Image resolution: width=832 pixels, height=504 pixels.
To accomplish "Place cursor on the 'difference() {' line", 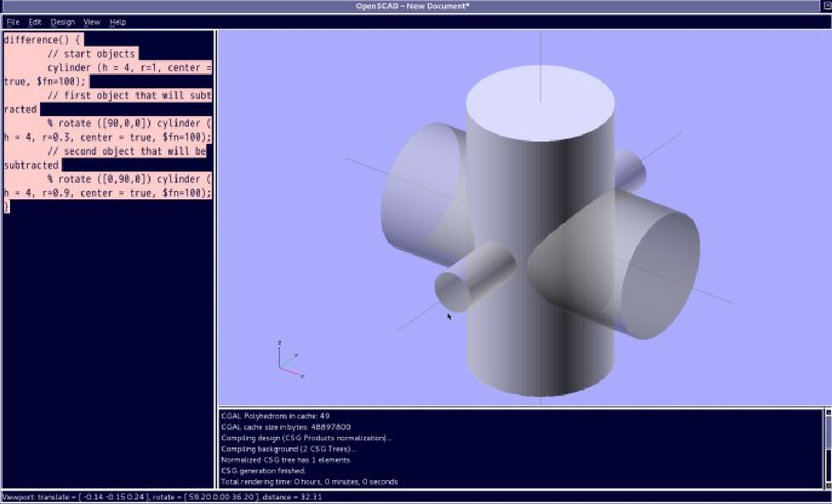I will pyautogui.click(x=42, y=40).
